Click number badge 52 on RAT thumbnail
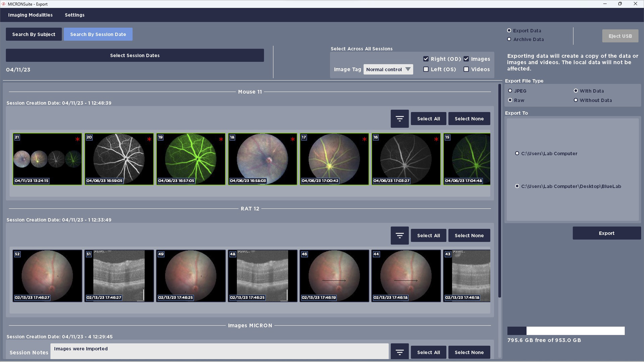This screenshot has height=362, width=644. [x=17, y=254]
